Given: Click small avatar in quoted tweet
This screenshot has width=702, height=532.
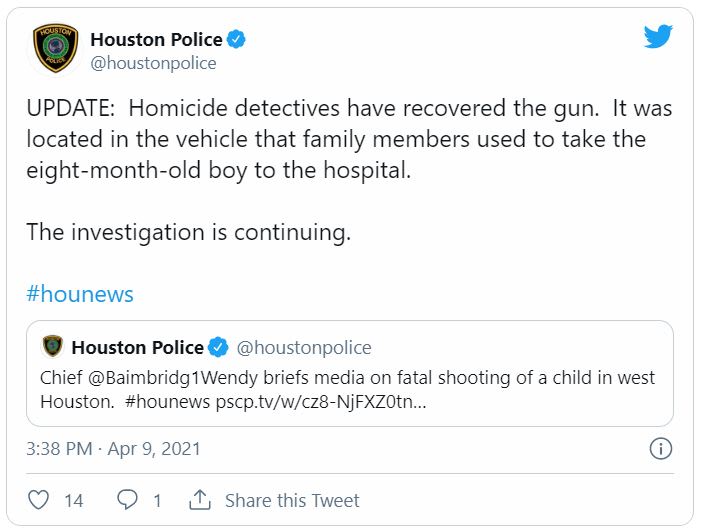Looking at the screenshot, I should [53, 347].
